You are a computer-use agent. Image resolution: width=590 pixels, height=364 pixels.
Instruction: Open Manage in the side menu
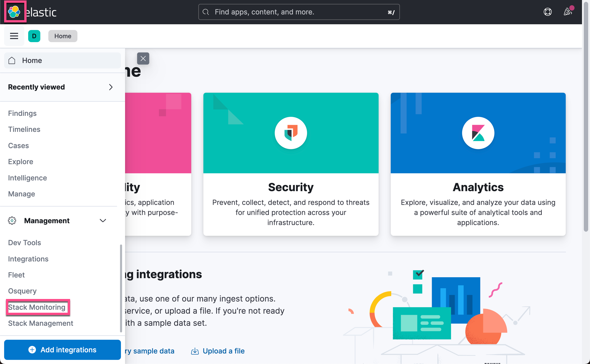point(22,194)
